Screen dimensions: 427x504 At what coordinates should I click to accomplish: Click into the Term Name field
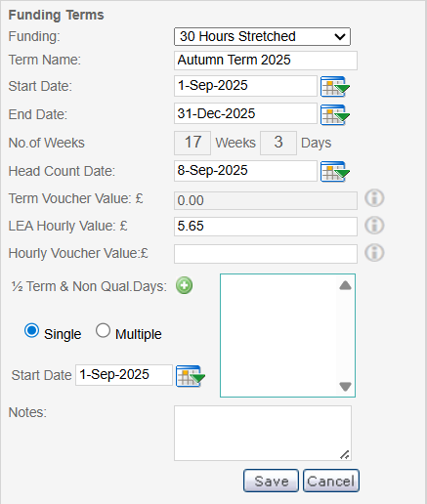pyautogui.click(x=266, y=61)
